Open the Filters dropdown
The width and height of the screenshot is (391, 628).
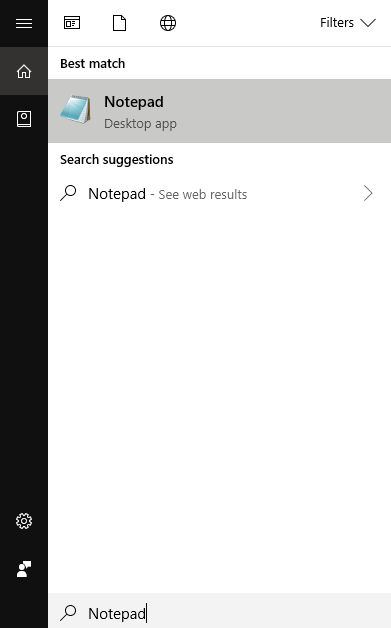348,23
